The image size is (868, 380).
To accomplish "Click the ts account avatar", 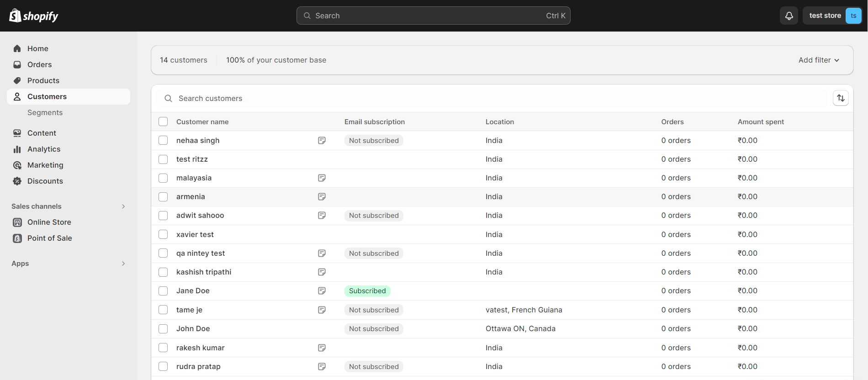I will (x=853, y=16).
